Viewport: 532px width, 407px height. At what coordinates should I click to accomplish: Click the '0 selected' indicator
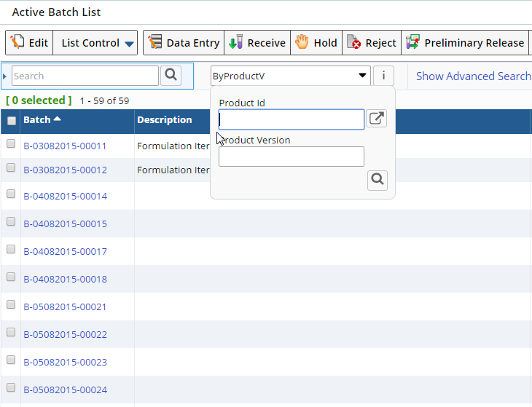(39, 100)
